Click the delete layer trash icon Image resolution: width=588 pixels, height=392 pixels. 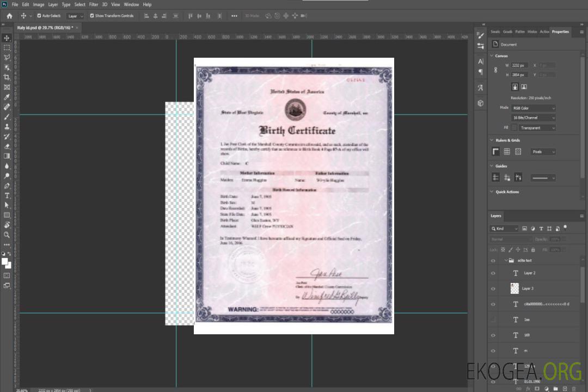pyautogui.click(x=573, y=389)
